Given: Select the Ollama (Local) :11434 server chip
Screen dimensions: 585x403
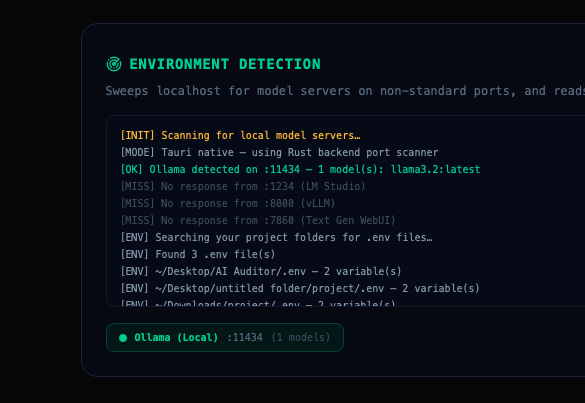Looking at the screenshot, I should (225, 337).
